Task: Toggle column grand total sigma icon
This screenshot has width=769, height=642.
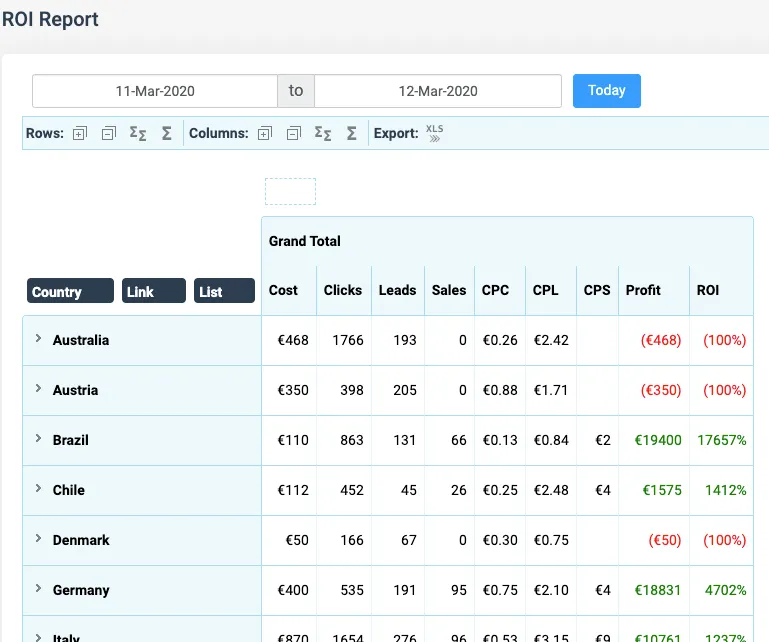Action: tap(352, 133)
